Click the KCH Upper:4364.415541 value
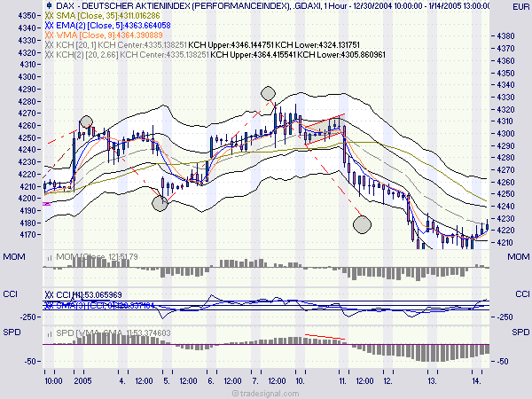Screen dimensions: 532x399 (x=253, y=55)
